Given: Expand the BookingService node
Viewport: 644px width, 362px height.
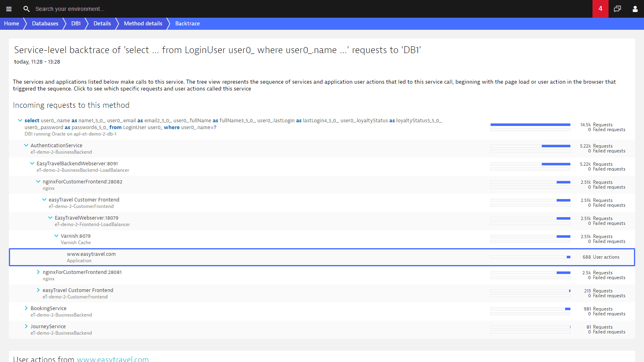Looking at the screenshot, I should [26, 308].
